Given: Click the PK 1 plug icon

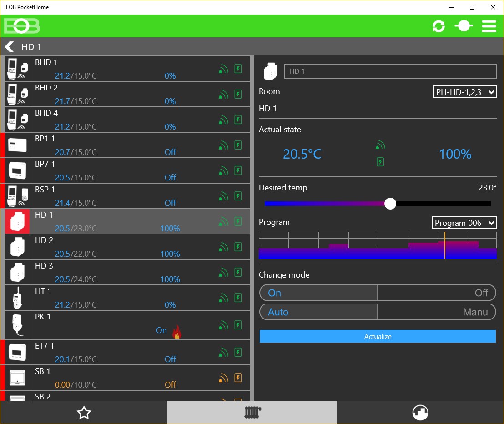Looking at the screenshot, I should click(17, 325).
